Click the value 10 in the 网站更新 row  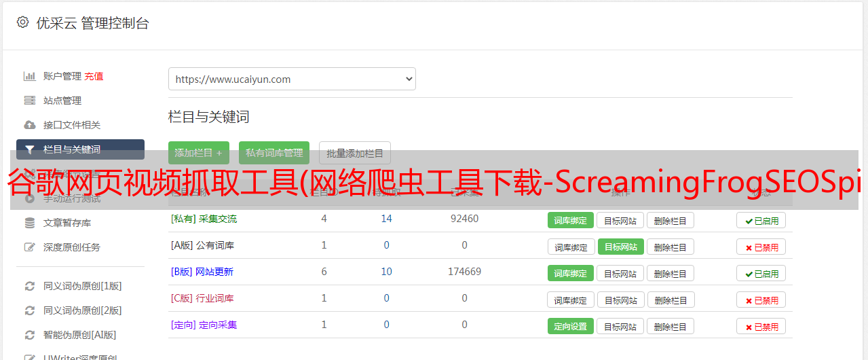click(387, 272)
